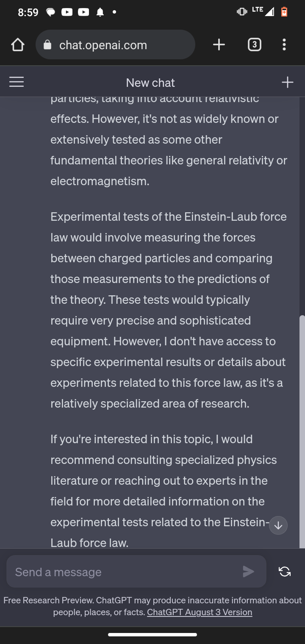Viewport: 305px width, 644px height.
Task: Open a new browser tab
Action: 219,45
